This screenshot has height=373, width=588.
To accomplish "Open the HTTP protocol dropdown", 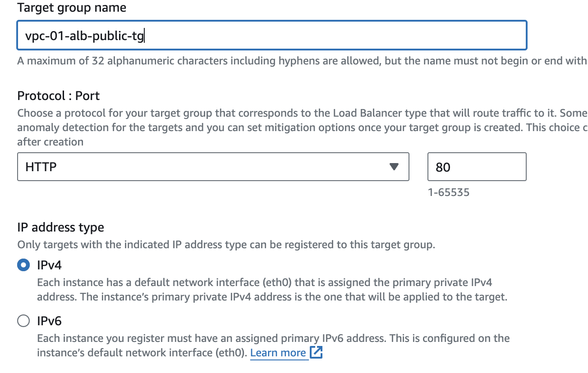I will pos(213,167).
